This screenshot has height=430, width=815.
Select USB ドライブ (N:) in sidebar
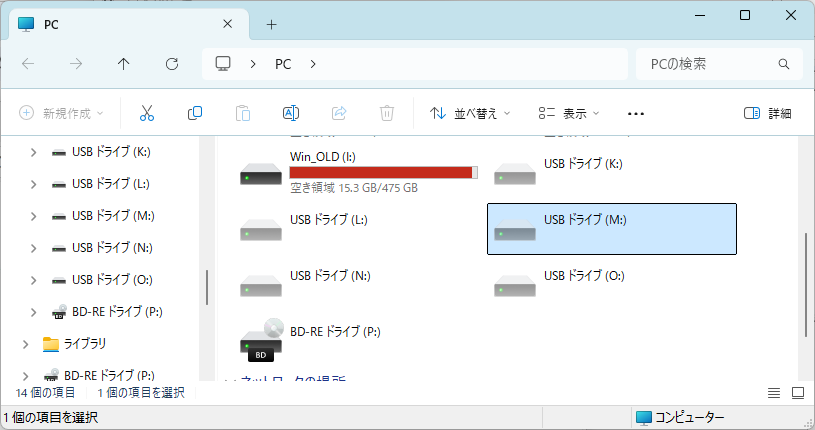(x=112, y=248)
